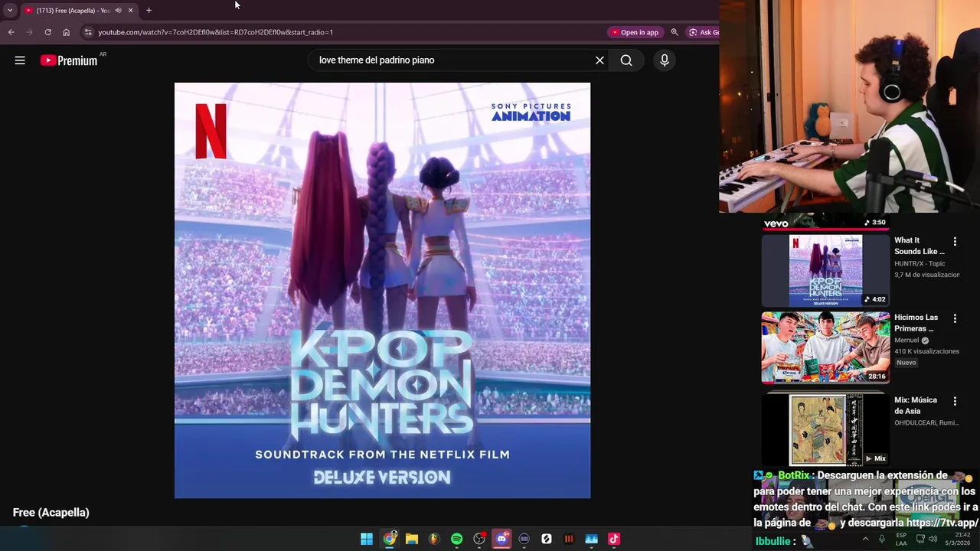The width and height of the screenshot is (980, 551).
Task: Open network display icon in tray
Action: [x=920, y=539]
